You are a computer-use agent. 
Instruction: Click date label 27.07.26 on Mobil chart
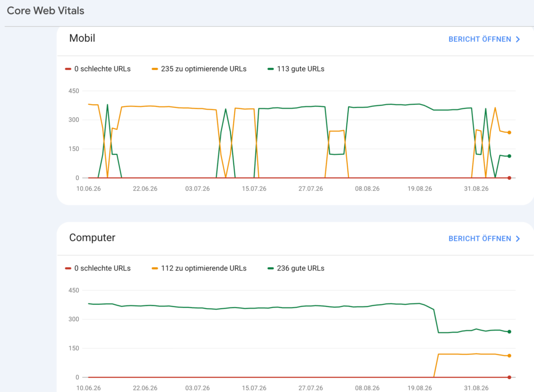pyautogui.click(x=311, y=189)
